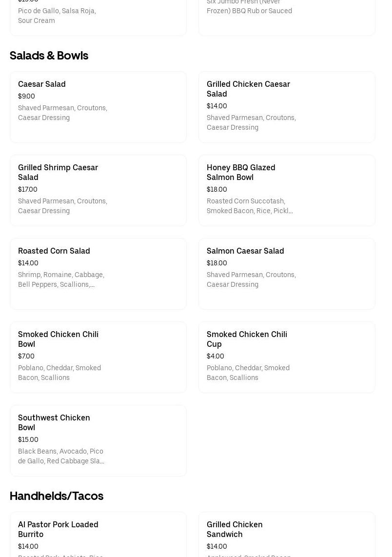Click Roasted Corn Salad ingredients description
This screenshot has height=557, width=392.
[x=61, y=279]
